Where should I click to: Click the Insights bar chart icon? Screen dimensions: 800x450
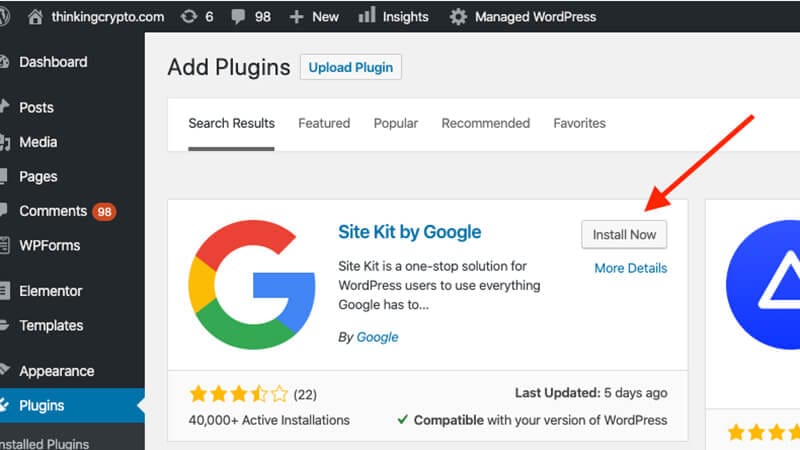tap(367, 16)
